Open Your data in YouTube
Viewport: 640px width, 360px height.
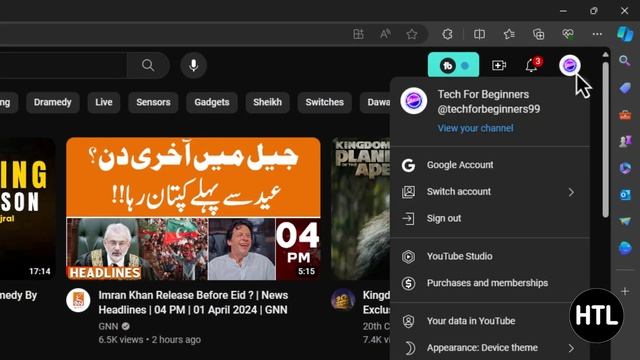pyautogui.click(x=490, y=321)
